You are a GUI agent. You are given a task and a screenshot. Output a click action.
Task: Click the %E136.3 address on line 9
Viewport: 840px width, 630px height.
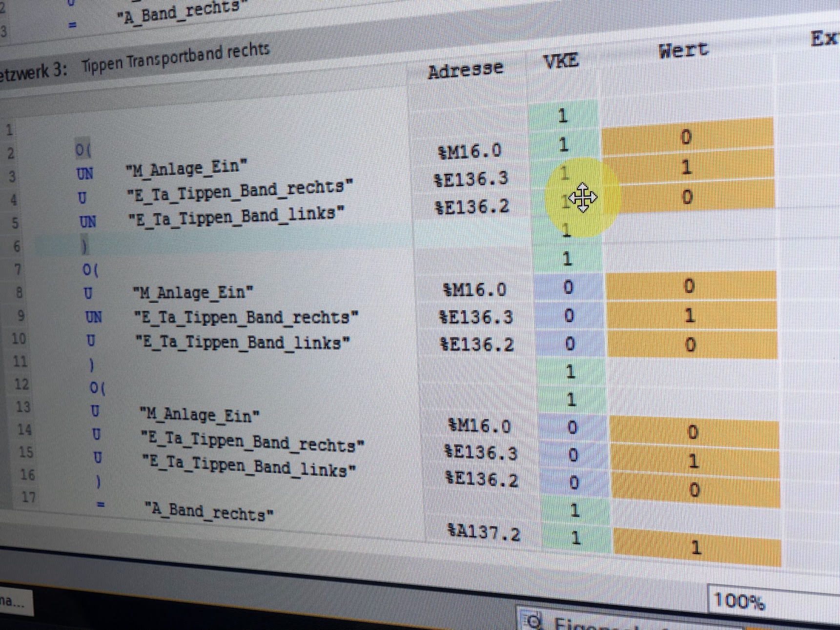tap(476, 317)
